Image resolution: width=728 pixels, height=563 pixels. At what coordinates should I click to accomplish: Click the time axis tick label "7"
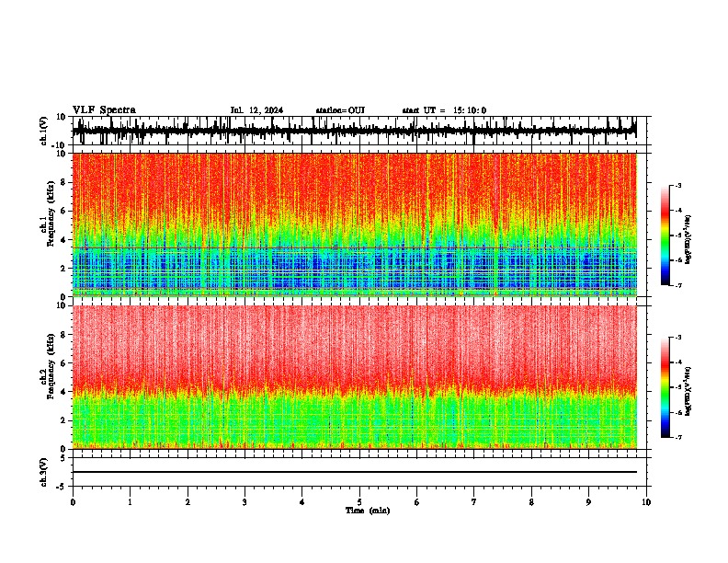(x=474, y=502)
